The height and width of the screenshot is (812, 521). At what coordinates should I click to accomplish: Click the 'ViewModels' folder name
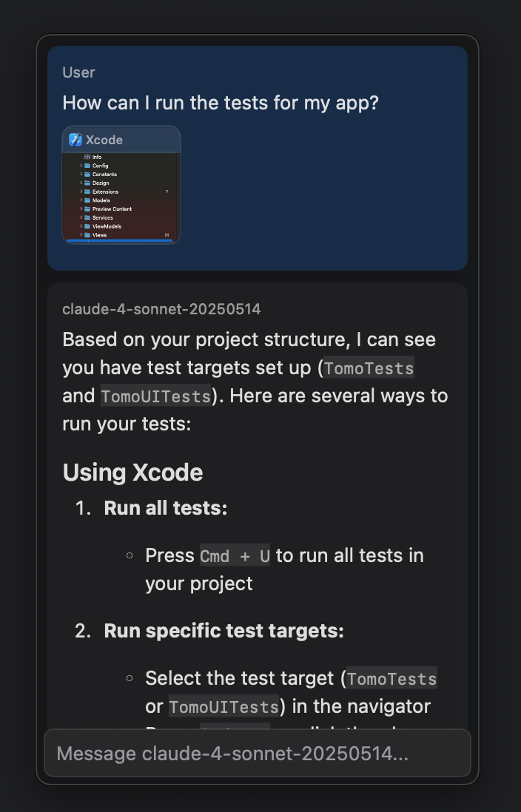107,226
